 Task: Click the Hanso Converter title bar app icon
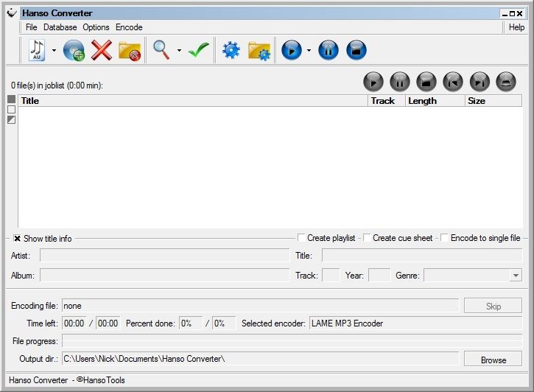point(12,13)
